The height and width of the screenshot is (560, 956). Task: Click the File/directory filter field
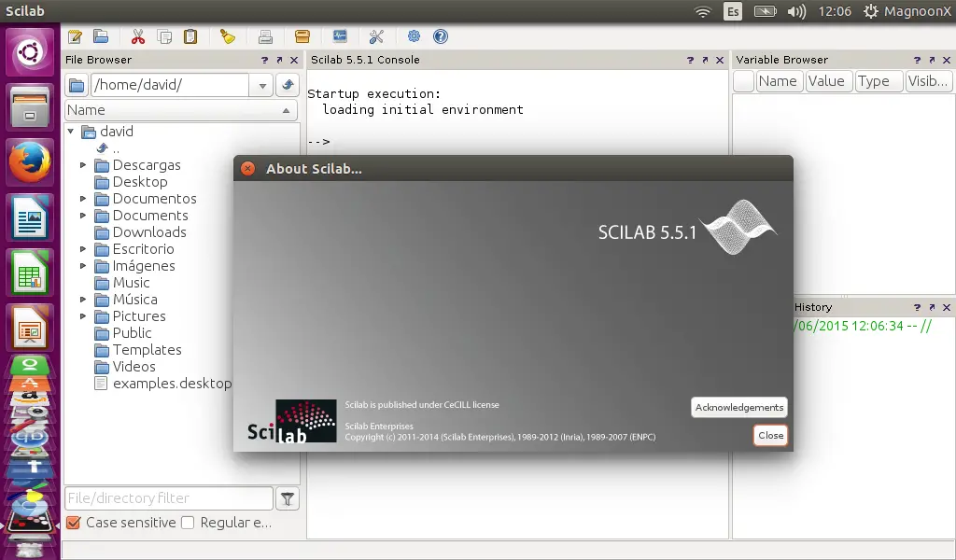coord(169,498)
